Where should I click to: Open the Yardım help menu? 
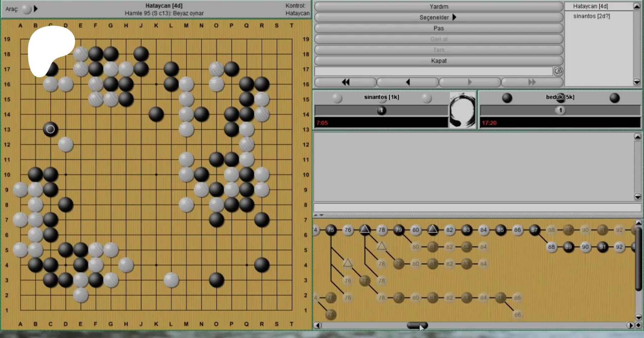pos(438,6)
